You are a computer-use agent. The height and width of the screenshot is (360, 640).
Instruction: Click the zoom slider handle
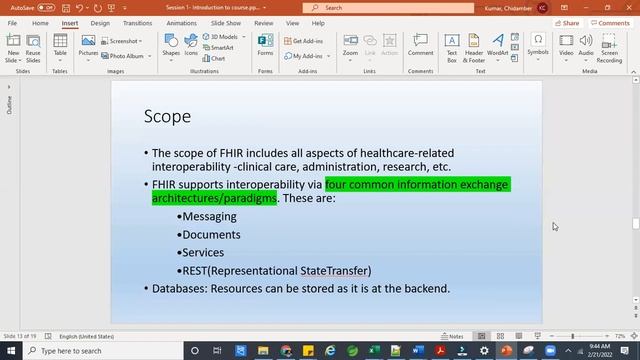573,336
